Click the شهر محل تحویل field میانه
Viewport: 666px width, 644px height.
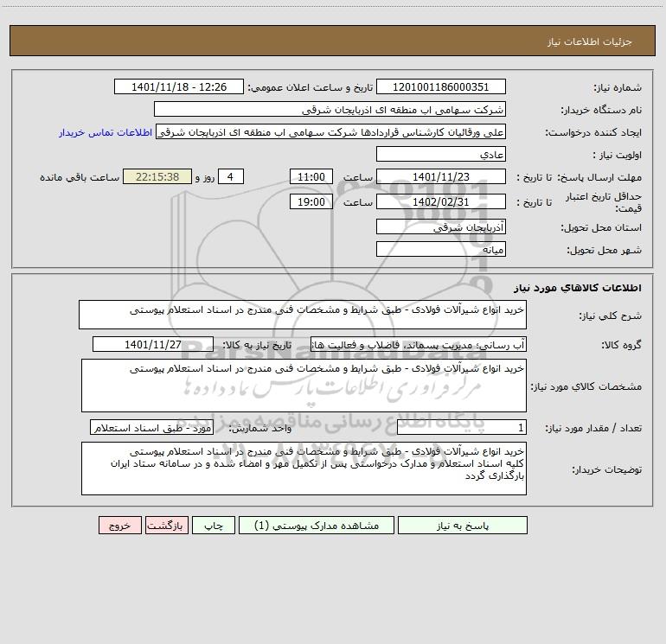point(441,249)
